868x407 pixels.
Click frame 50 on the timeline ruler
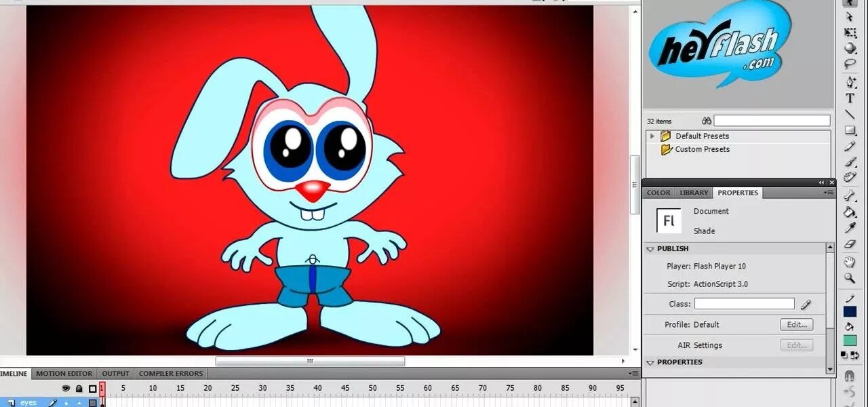373,388
